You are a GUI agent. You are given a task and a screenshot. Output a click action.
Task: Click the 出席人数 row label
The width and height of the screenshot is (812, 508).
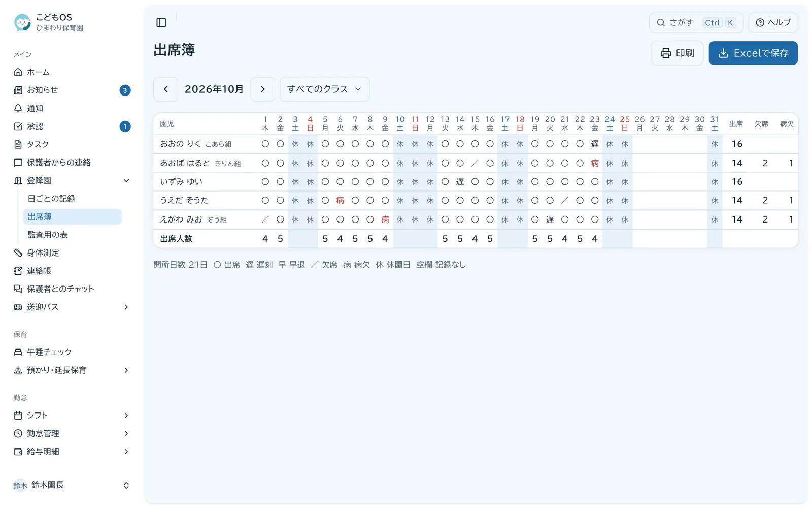coord(176,239)
